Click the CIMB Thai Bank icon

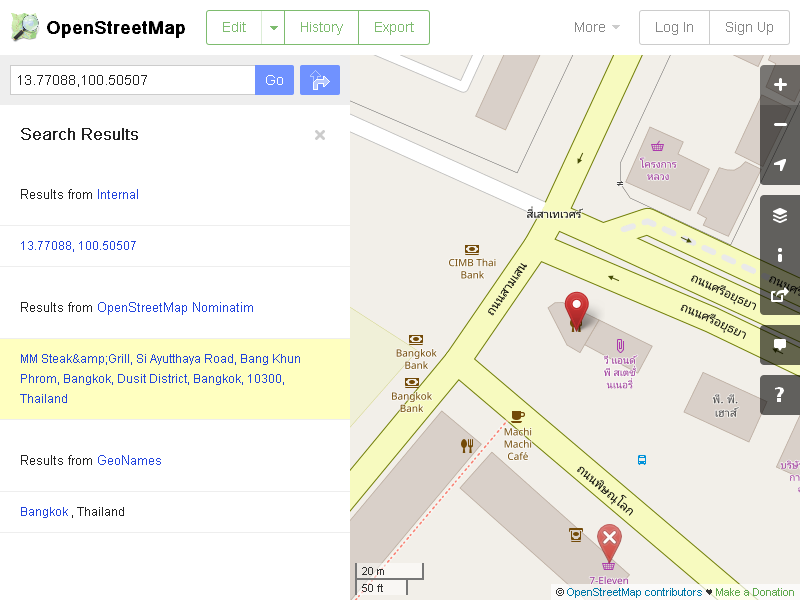(x=472, y=249)
